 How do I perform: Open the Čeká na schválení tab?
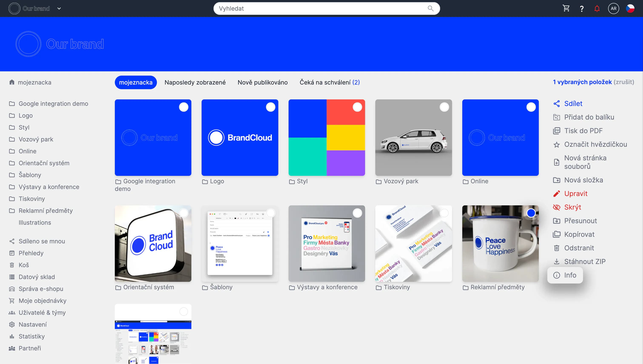(329, 82)
